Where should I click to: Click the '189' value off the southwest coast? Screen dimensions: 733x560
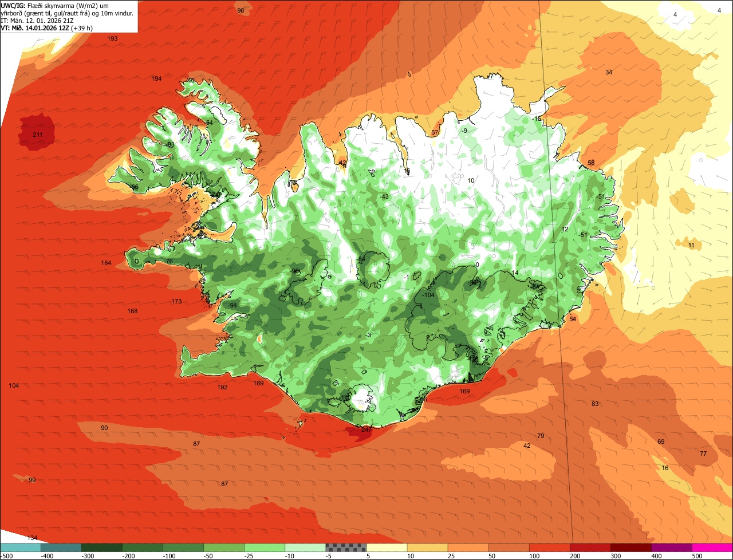(258, 383)
